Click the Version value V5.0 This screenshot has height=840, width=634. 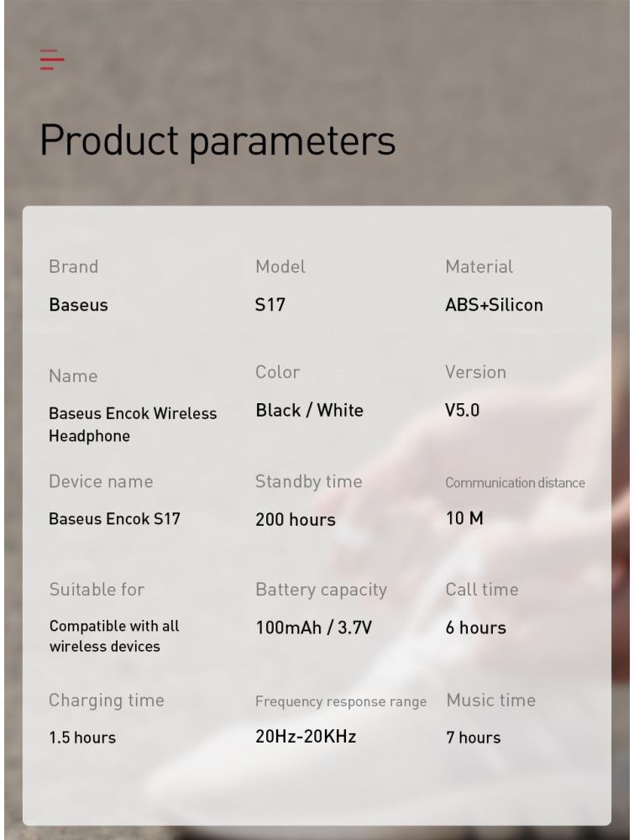pyautogui.click(x=462, y=411)
